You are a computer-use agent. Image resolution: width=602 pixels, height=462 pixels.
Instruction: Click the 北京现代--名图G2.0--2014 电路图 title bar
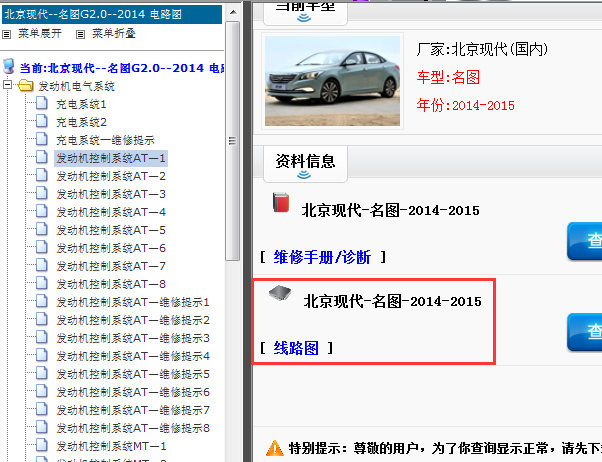(x=112, y=15)
